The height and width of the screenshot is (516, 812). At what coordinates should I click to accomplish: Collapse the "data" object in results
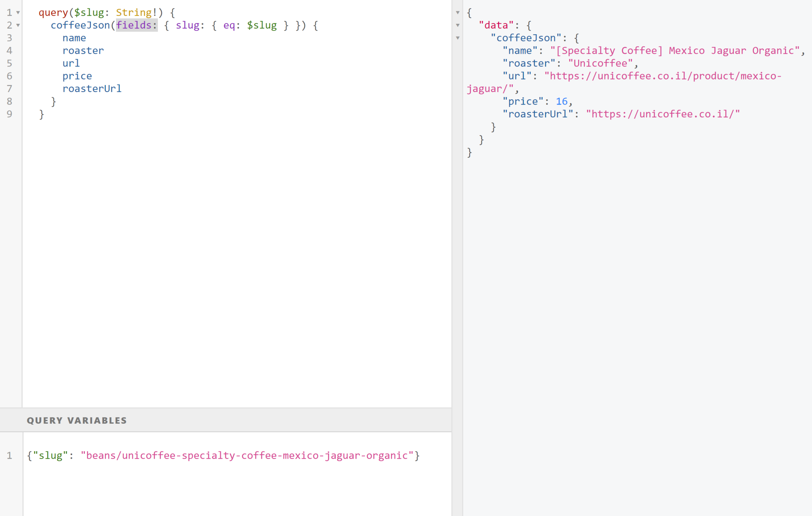point(457,25)
